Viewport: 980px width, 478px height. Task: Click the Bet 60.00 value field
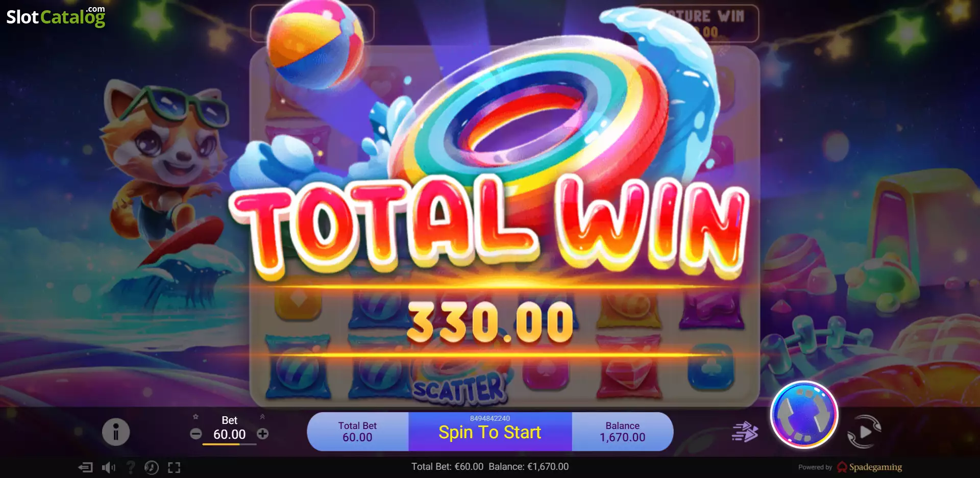[x=229, y=434]
